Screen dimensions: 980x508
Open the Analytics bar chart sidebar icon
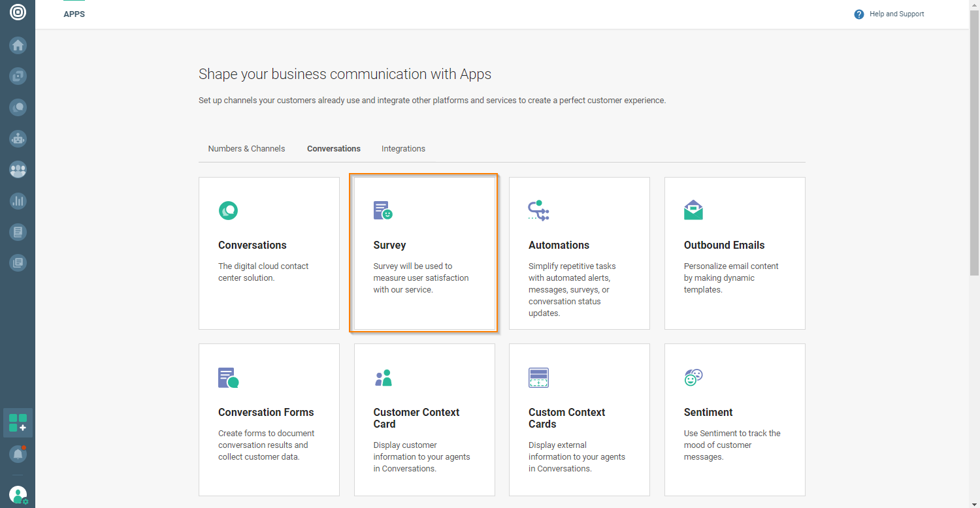18,201
